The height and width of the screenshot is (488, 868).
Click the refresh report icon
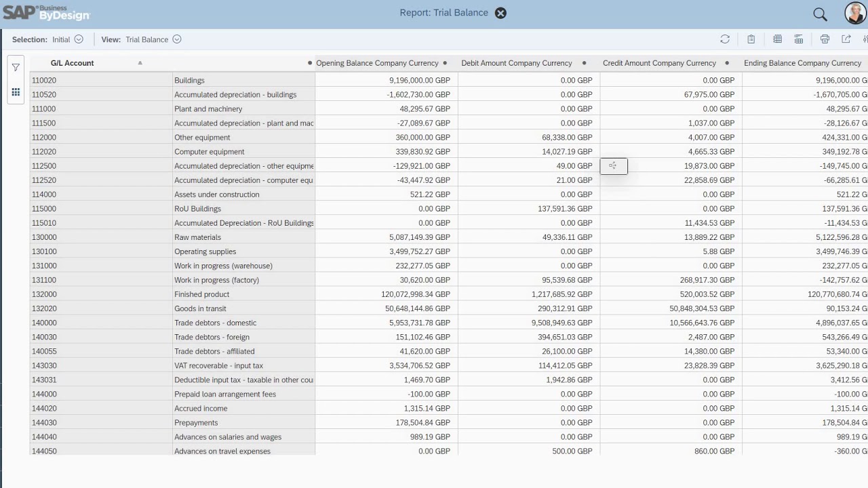click(725, 39)
